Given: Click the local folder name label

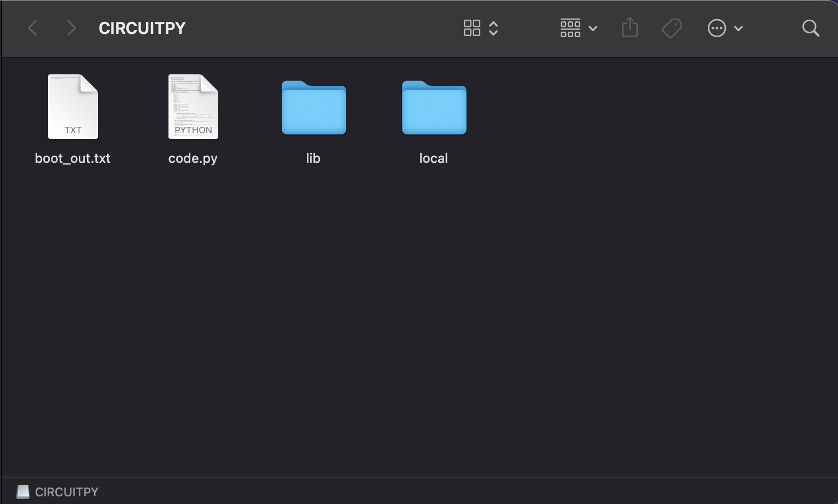Looking at the screenshot, I should pos(434,158).
